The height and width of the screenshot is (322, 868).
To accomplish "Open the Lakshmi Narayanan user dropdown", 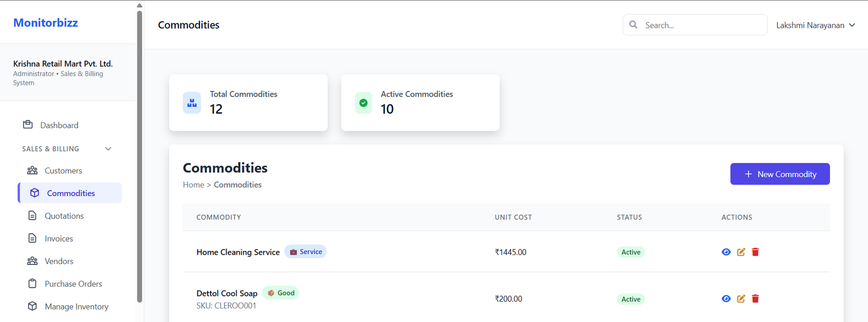I will [x=815, y=25].
